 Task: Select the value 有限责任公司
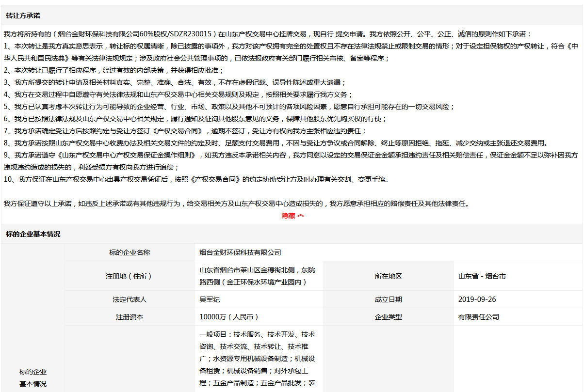[479, 317]
